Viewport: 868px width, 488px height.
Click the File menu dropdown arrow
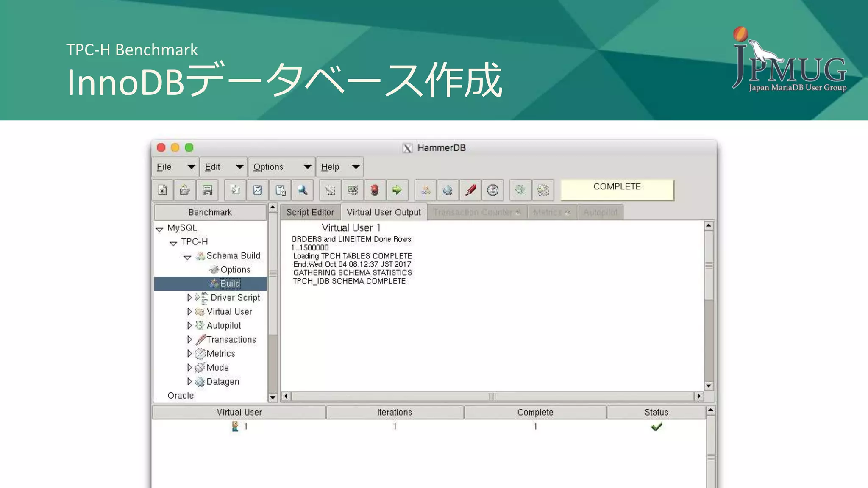(191, 167)
